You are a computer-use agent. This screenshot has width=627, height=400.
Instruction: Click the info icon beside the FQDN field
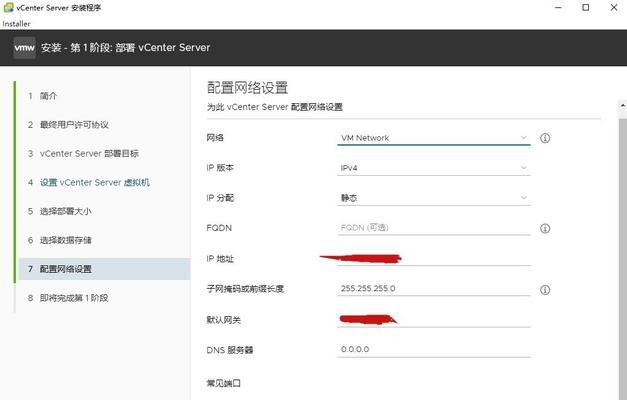pyautogui.click(x=545, y=228)
